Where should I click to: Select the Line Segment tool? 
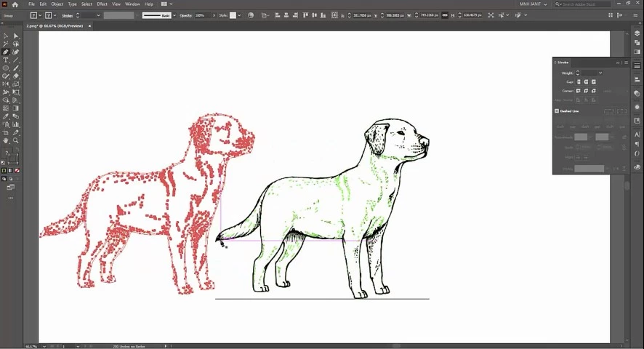pos(15,60)
